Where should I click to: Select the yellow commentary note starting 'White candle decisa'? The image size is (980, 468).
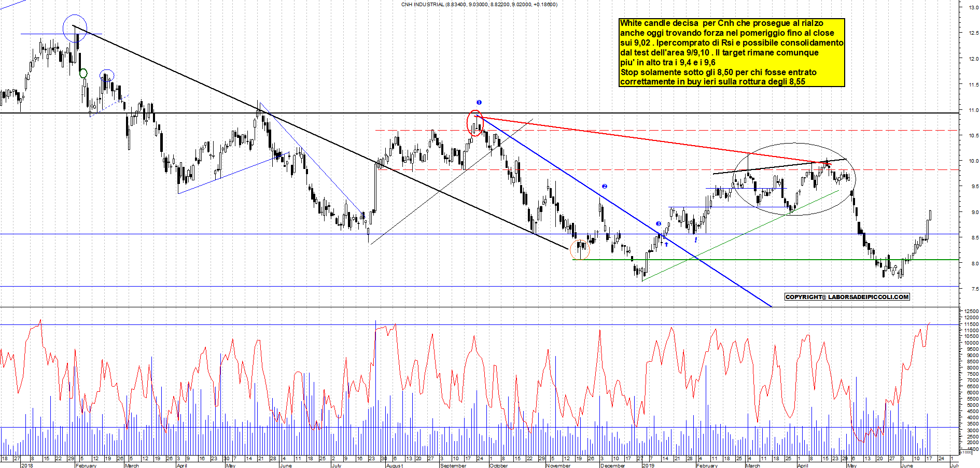click(732, 52)
